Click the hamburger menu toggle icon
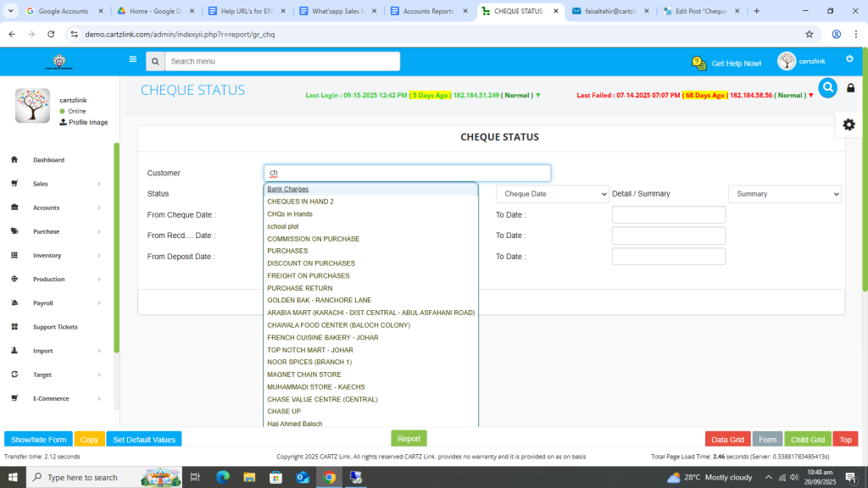The width and height of the screenshot is (868, 488). tap(132, 60)
